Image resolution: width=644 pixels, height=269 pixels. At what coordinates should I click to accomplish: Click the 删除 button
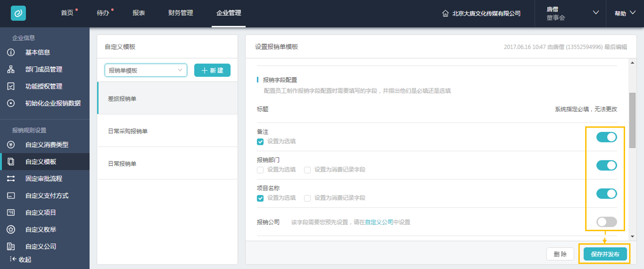tap(560, 254)
